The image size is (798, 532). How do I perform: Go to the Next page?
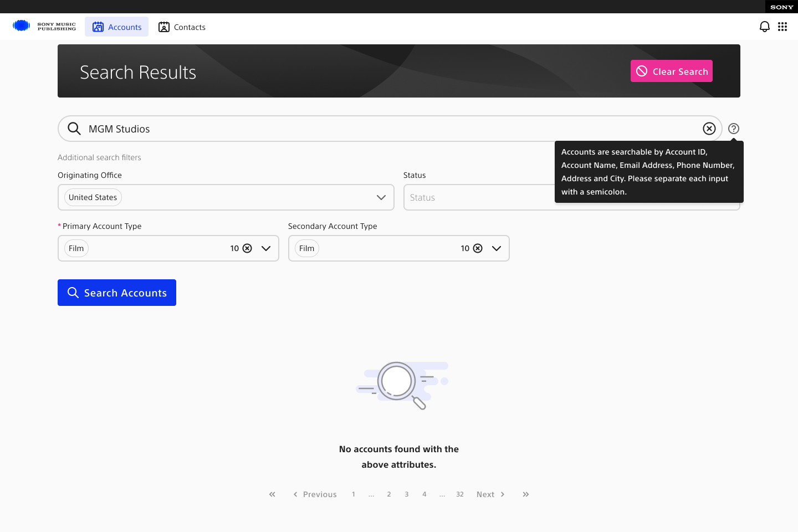(491, 494)
